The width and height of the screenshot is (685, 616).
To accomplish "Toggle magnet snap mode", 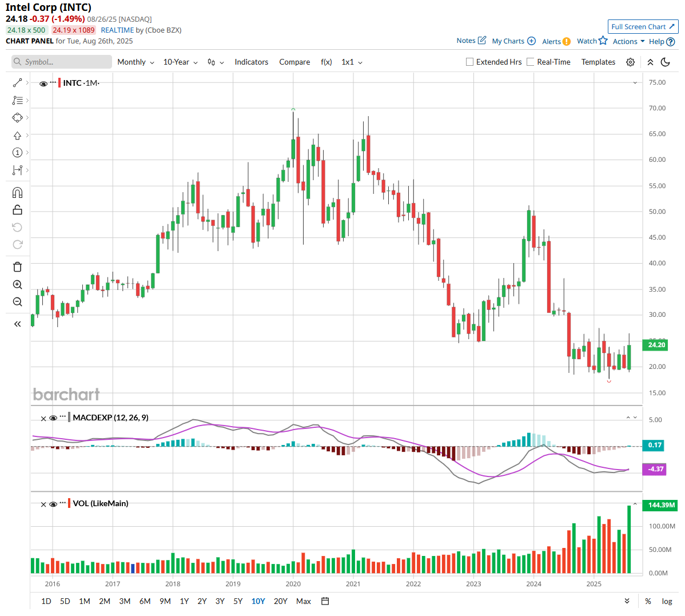I will 18,193.
